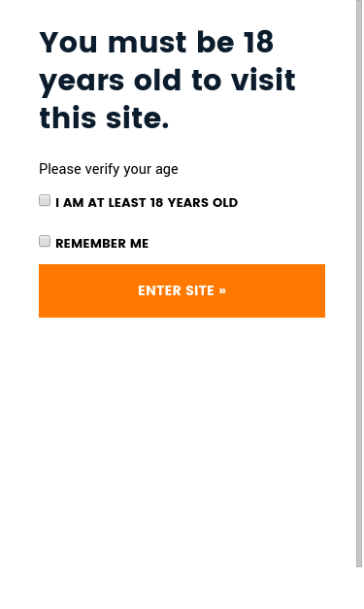Click the word 'ENTER' on the orange button

pyautogui.click(x=160, y=291)
